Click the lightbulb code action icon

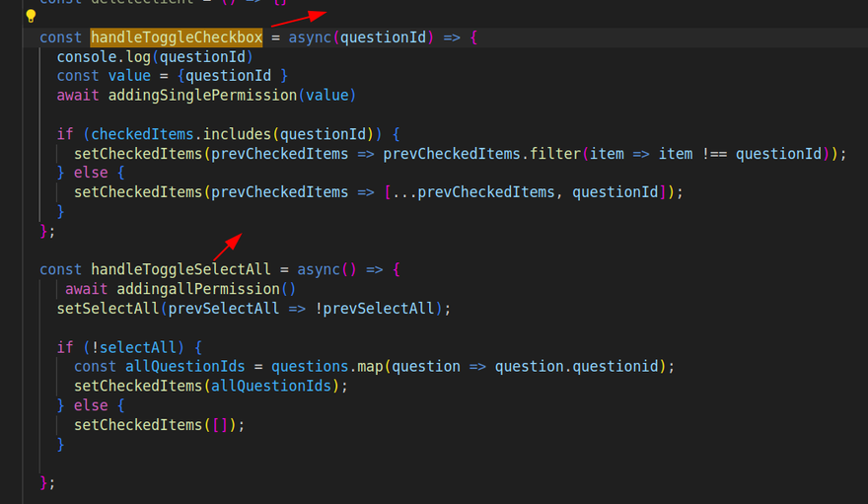pyautogui.click(x=31, y=16)
